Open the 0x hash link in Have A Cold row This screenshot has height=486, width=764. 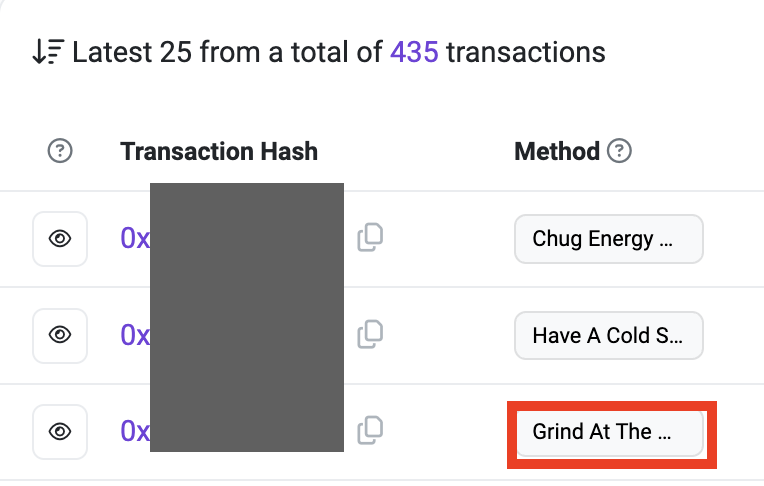click(x=135, y=335)
